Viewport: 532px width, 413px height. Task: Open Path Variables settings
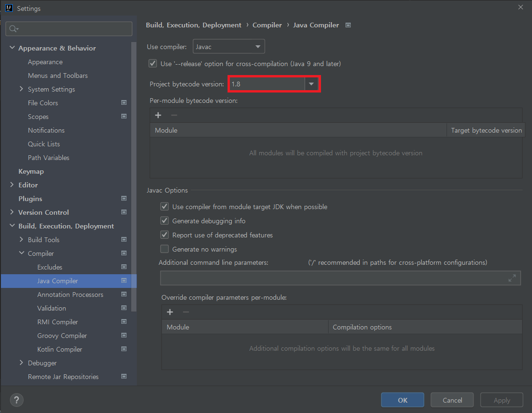tap(49, 158)
